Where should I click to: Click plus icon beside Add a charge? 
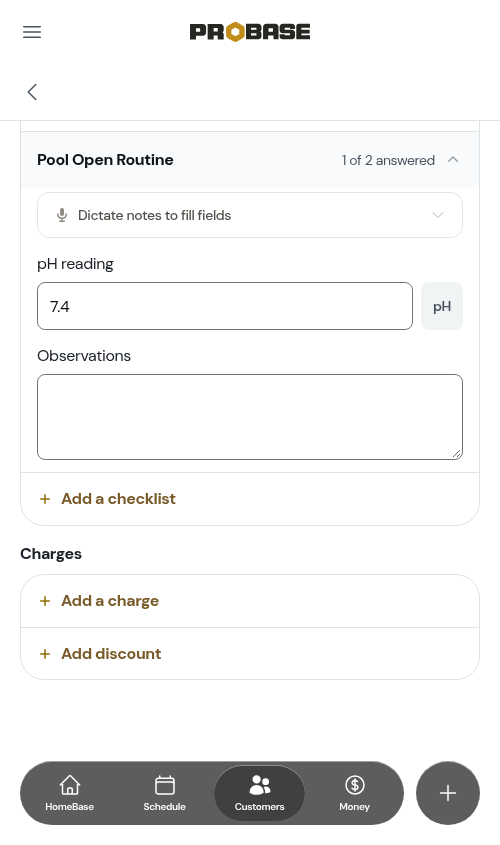[x=45, y=601]
